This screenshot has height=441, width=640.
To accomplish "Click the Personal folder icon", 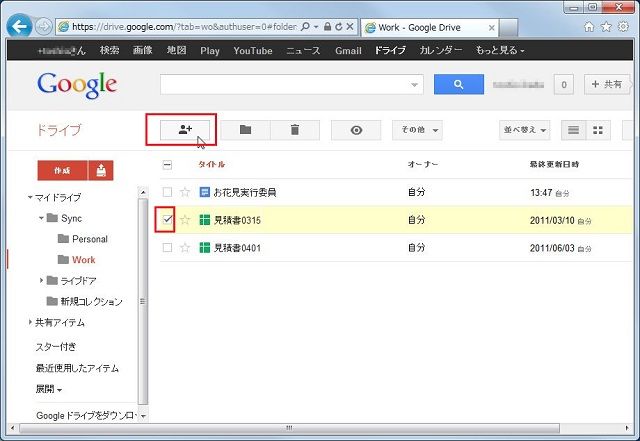I will (x=63, y=238).
